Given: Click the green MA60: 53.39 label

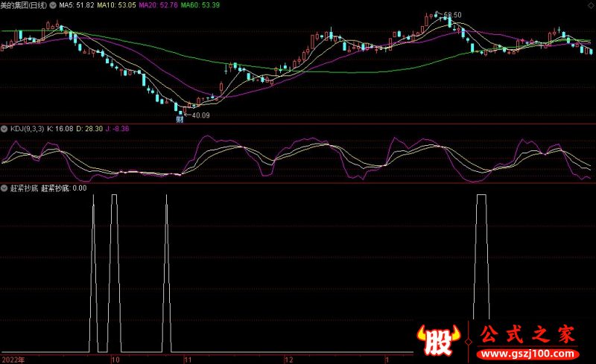Looking at the screenshot, I should pyautogui.click(x=201, y=4).
